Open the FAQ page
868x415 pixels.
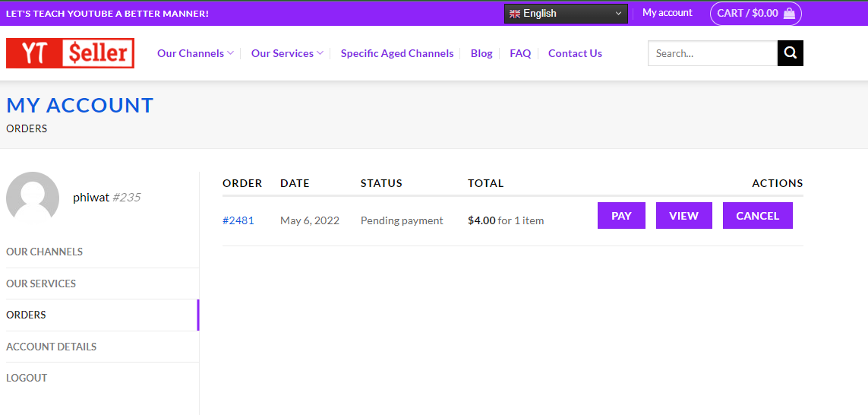(520, 53)
